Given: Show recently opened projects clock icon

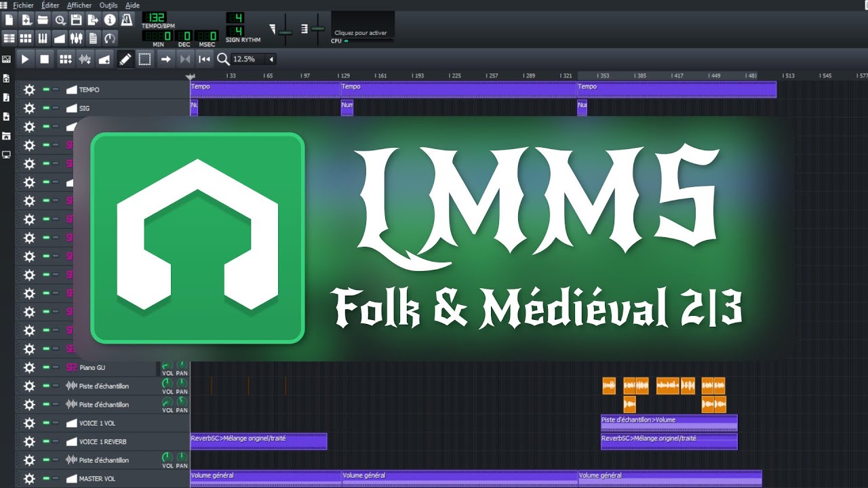Looking at the screenshot, I should click(60, 20).
